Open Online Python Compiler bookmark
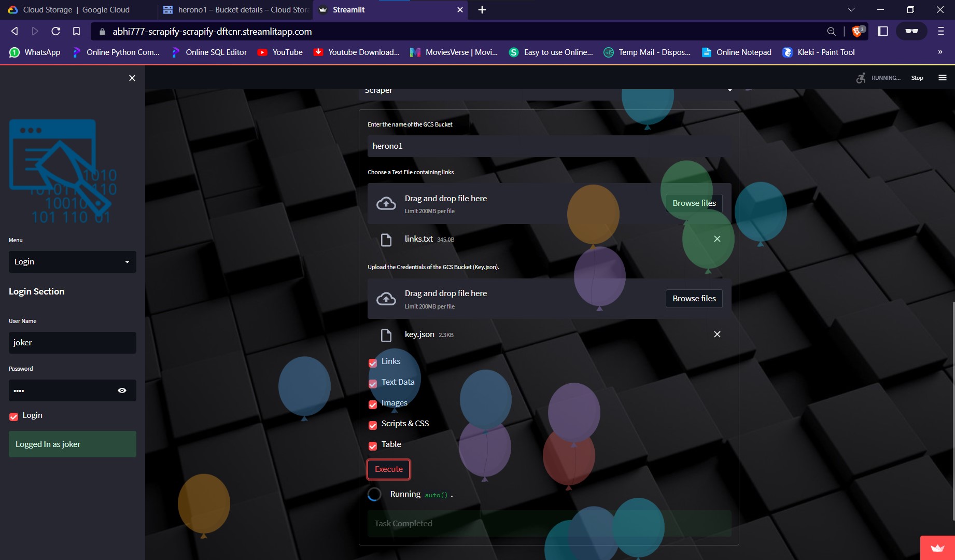This screenshot has height=560, width=955. (116, 52)
